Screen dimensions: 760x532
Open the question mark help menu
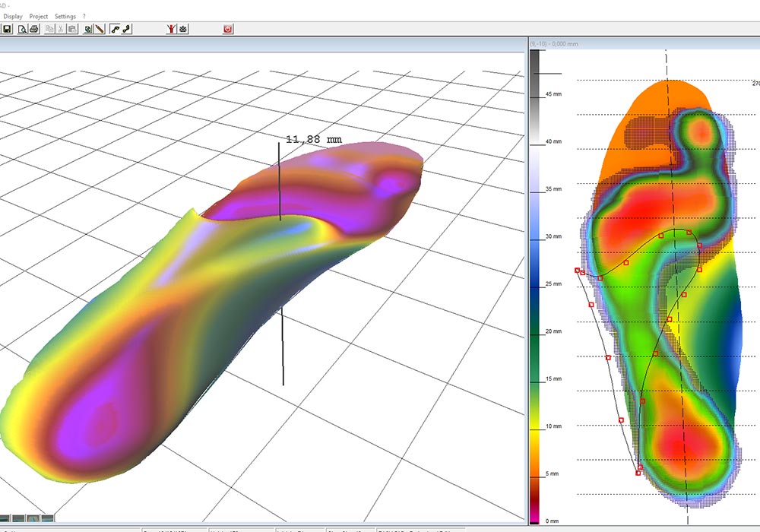[84, 16]
